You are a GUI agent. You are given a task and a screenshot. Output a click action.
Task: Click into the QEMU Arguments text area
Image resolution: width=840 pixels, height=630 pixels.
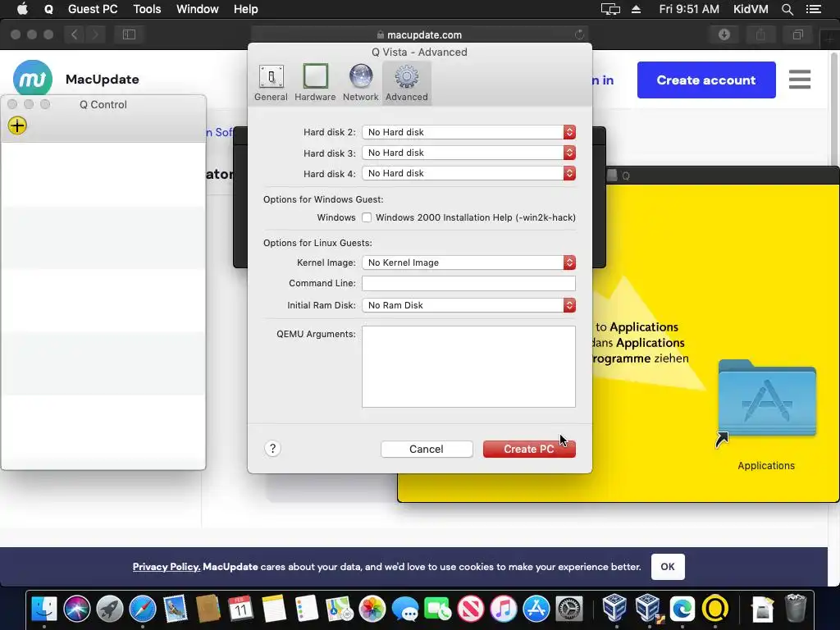coord(468,367)
